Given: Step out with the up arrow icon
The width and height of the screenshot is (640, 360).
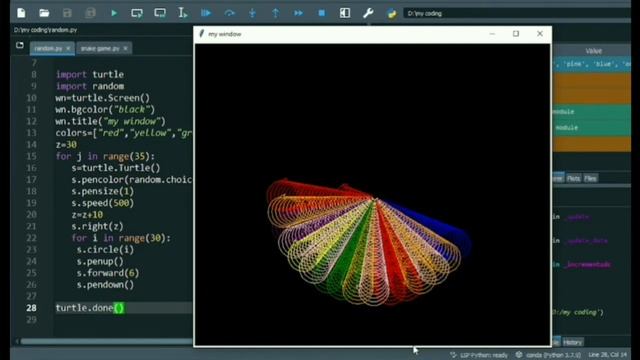Looking at the screenshot, I should (276, 13).
